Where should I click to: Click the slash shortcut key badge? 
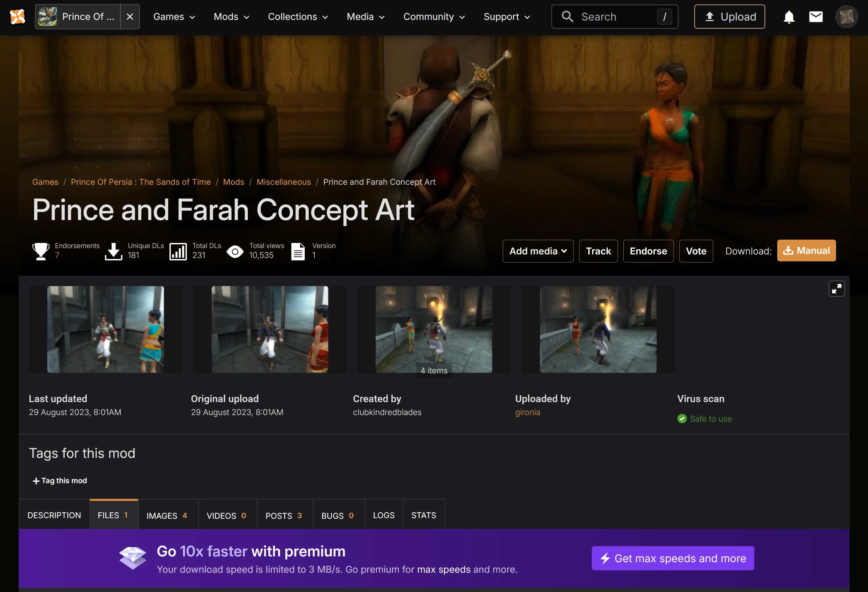664,17
